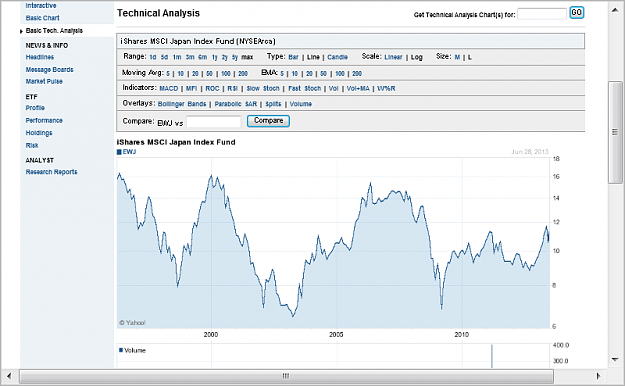Click vertical scrollbar up arrow
Screen dimensions: 625x386
tap(615, 10)
